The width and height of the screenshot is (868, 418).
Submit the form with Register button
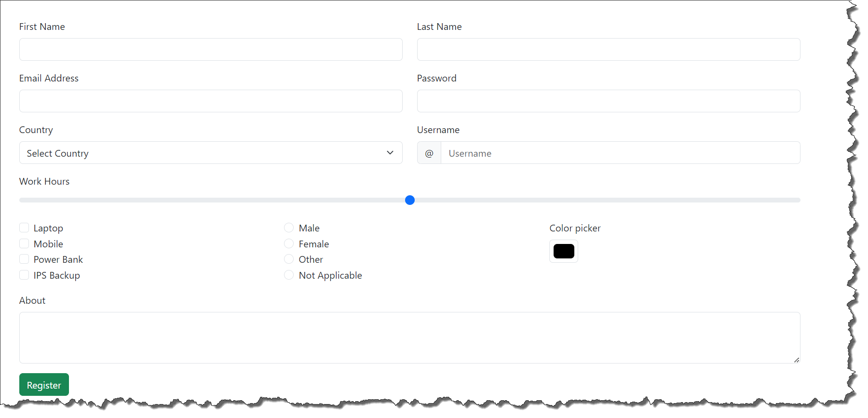coord(44,385)
